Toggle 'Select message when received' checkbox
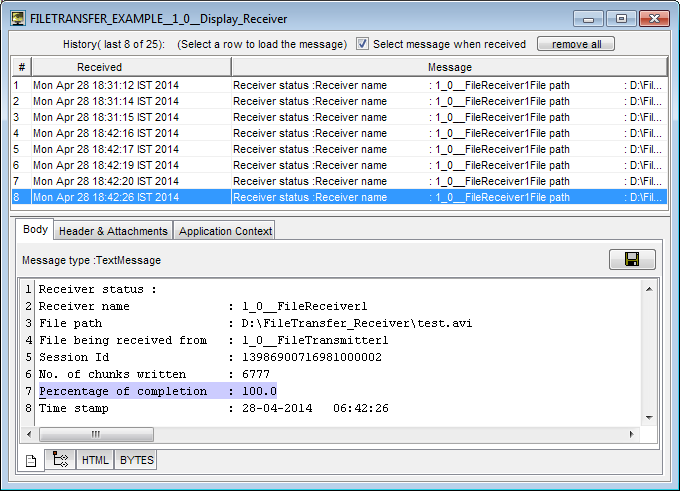The height and width of the screenshot is (491, 680). (x=363, y=44)
